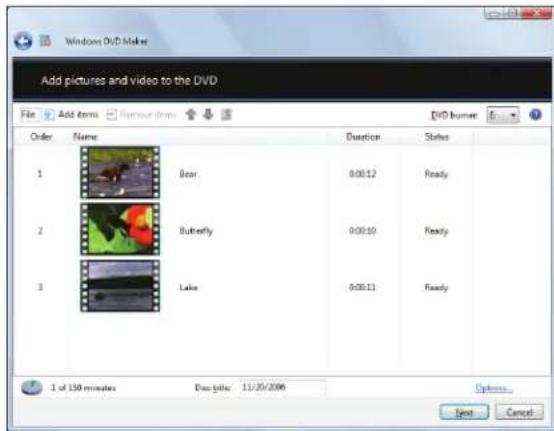Image resolution: width=554 pixels, height=431 pixels.
Task: Click the 1 of 150 minutes text
Action: [83, 388]
